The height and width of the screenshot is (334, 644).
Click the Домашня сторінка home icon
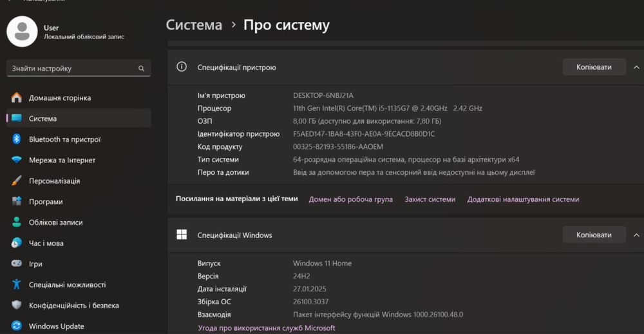[x=17, y=98]
